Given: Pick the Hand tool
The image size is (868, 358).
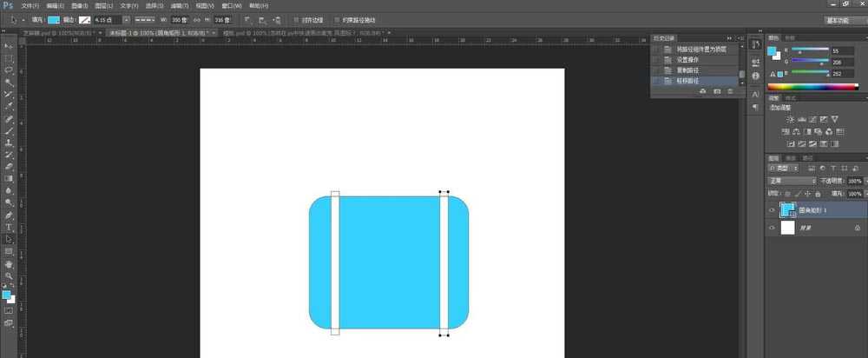Looking at the screenshot, I should pyautogui.click(x=9, y=263).
